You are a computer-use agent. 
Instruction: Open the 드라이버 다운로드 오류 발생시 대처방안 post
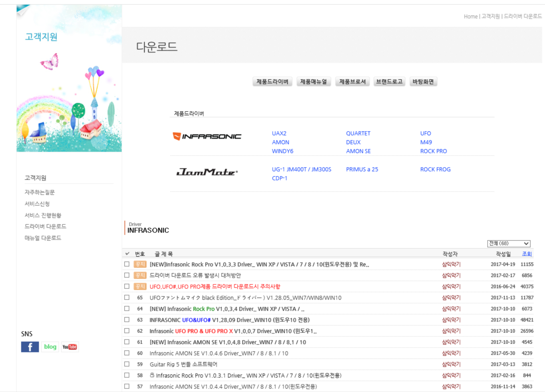click(195, 276)
